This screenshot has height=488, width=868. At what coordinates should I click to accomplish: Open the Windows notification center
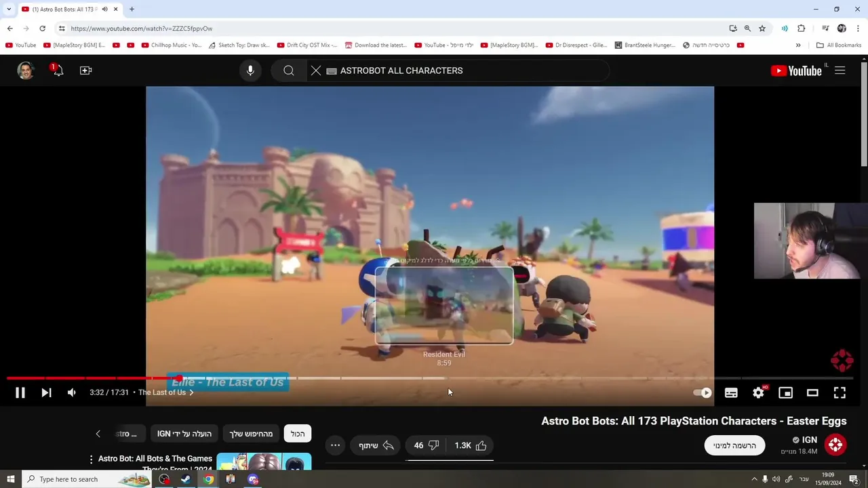(x=854, y=479)
